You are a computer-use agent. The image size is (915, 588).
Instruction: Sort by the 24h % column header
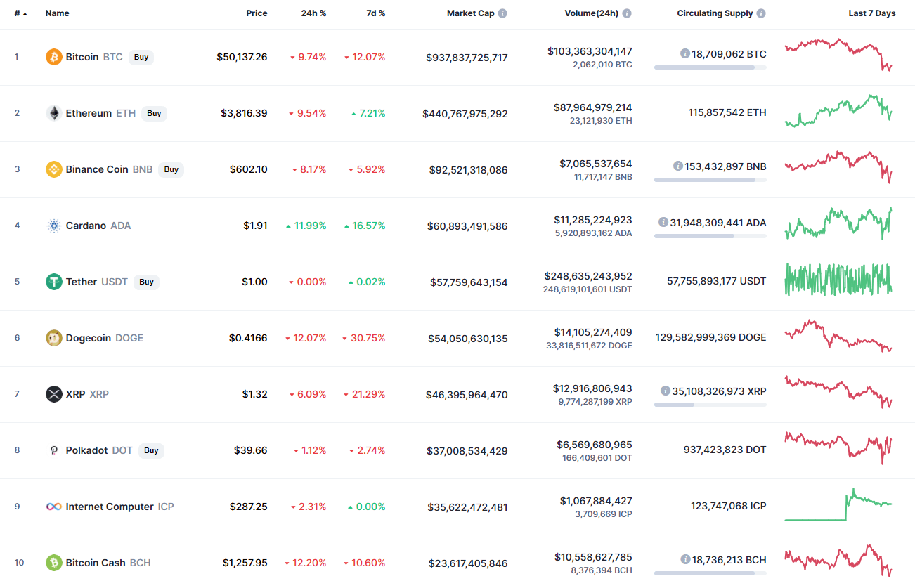click(313, 13)
